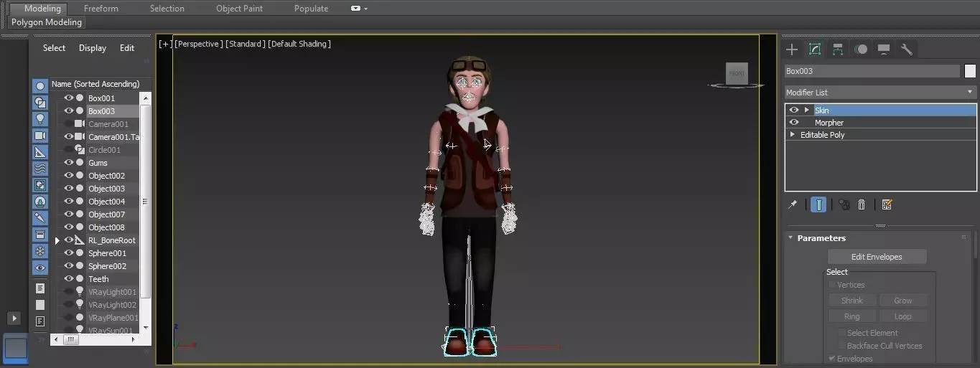Expand the arrow button below Scene Explorer
This screenshot has width=980, height=368.
click(x=14, y=318)
